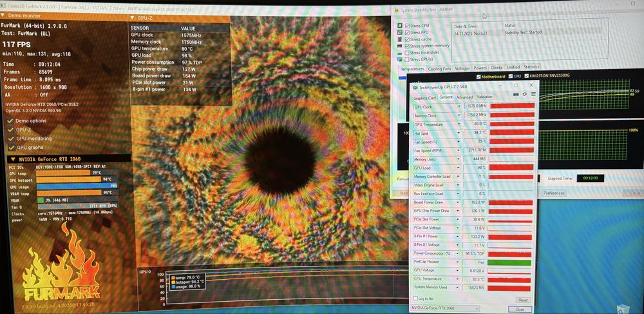
Task: Toggle the Motherboard graph checkbox
Action: coord(478,77)
